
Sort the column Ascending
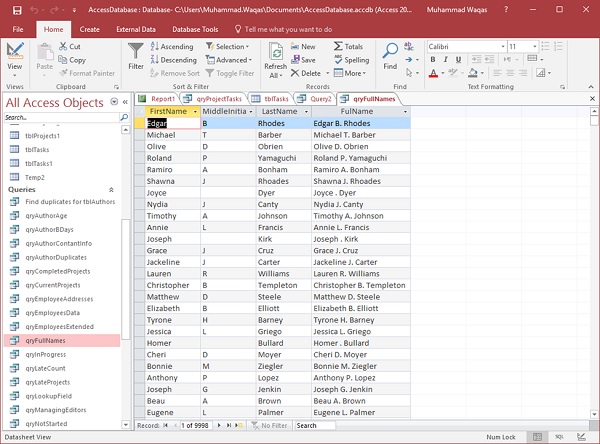pyautogui.click(x=171, y=46)
